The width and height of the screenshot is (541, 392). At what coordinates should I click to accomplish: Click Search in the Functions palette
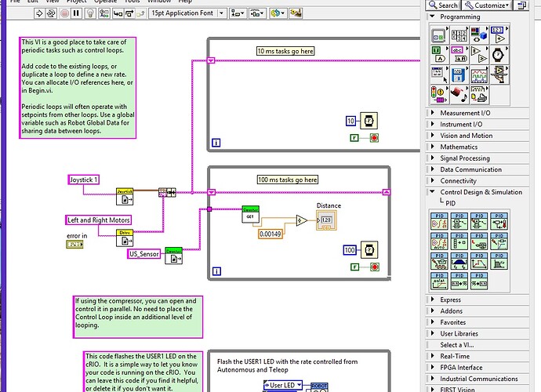444,5
